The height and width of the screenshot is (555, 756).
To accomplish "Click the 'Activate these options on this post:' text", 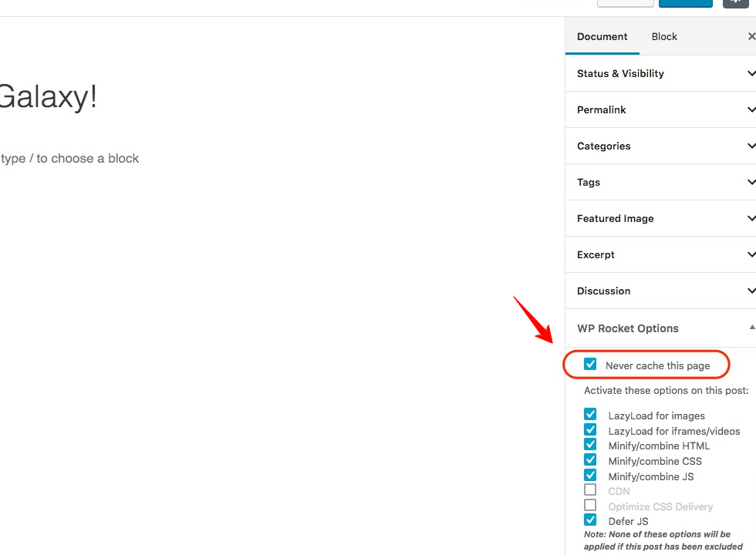I will (x=667, y=390).
